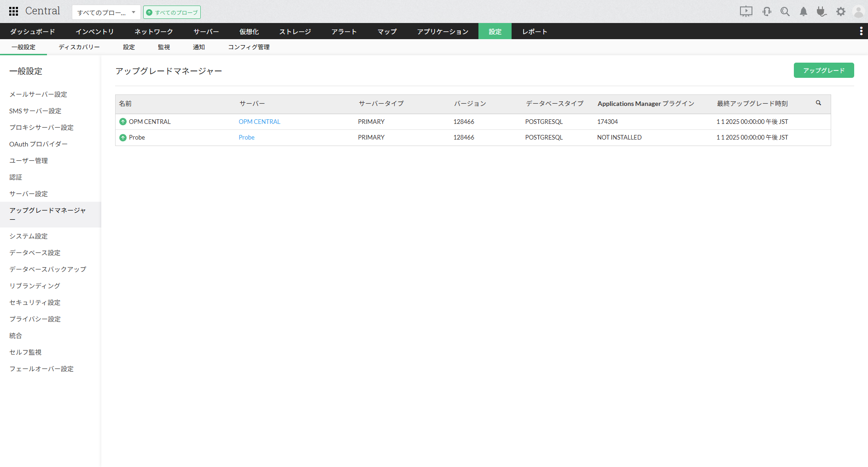
Task: Click the 174304 plugin version cell
Action: 607,122
